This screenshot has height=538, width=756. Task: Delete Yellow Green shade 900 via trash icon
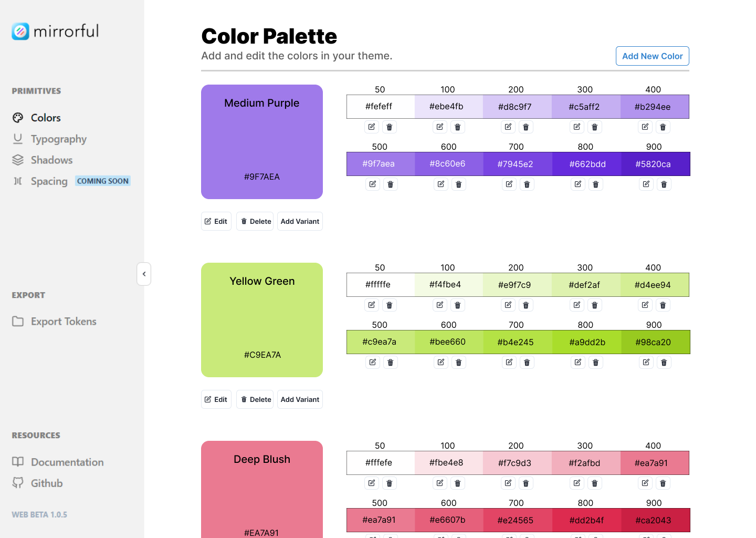(664, 362)
